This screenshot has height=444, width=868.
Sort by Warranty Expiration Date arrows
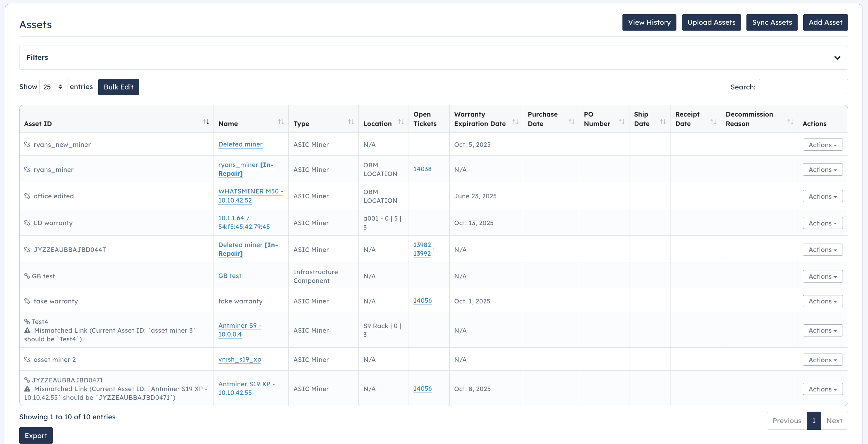click(x=516, y=122)
